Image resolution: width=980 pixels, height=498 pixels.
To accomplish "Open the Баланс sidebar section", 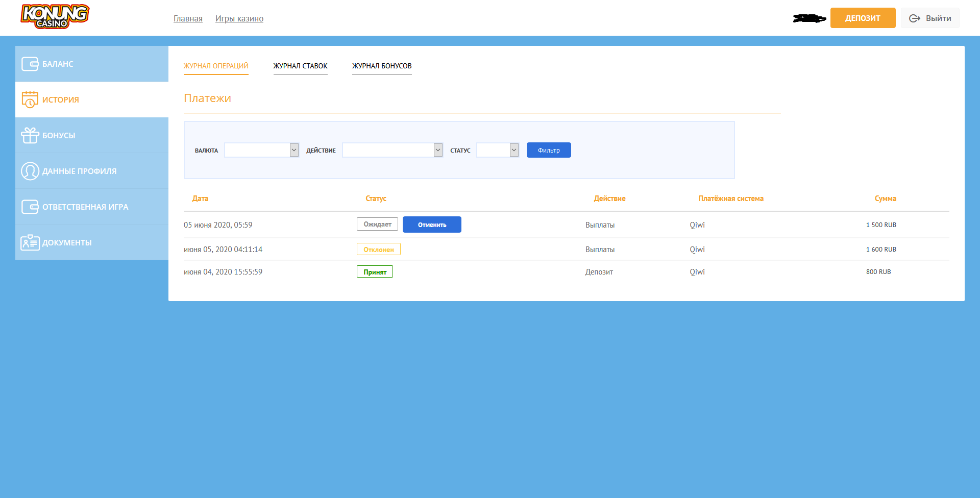I will click(x=92, y=64).
